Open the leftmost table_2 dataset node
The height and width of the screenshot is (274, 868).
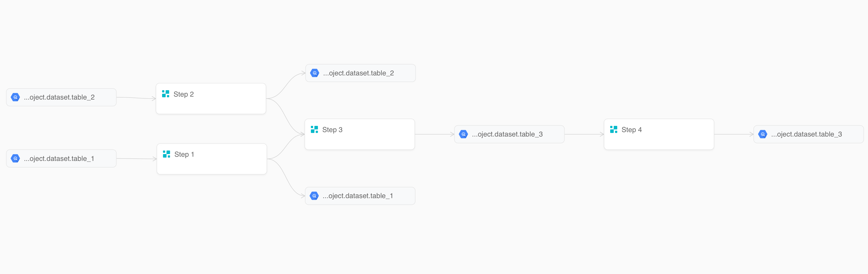click(61, 97)
